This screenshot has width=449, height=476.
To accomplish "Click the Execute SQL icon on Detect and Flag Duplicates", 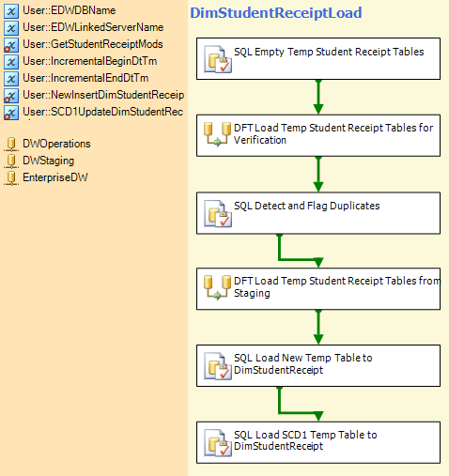I will coord(218,214).
